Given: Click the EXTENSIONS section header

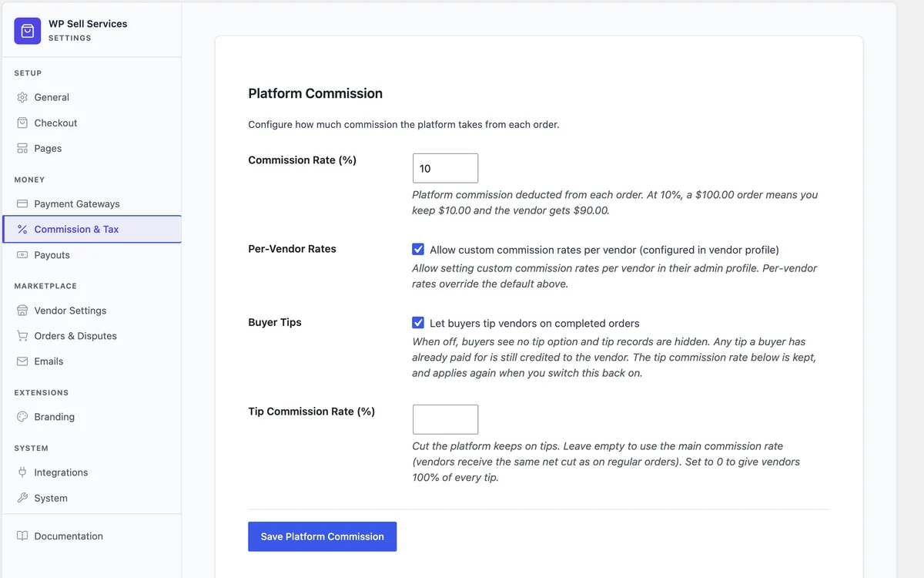Looking at the screenshot, I should pos(41,392).
